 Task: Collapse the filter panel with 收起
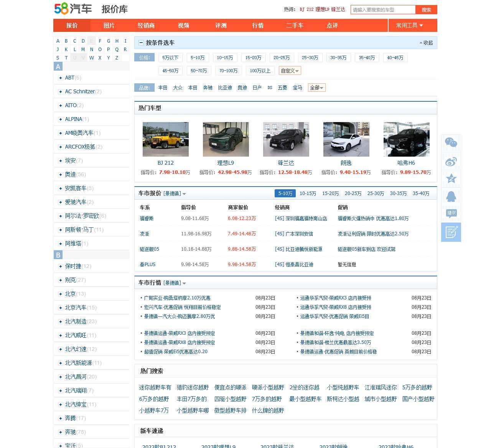click(x=426, y=43)
